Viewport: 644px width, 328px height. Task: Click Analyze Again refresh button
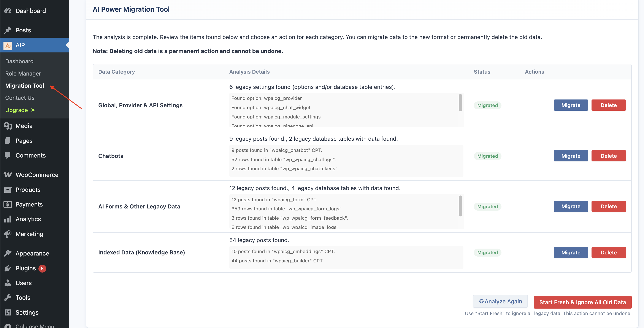click(x=500, y=301)
